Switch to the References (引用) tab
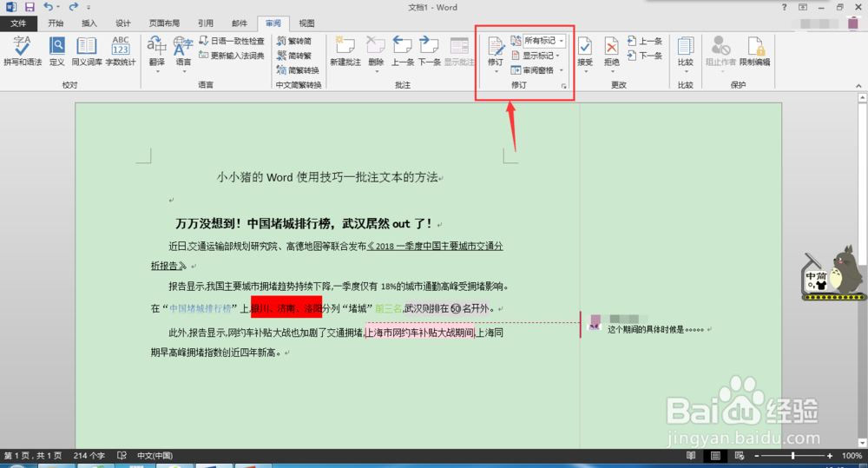 (x=206, y=23)
